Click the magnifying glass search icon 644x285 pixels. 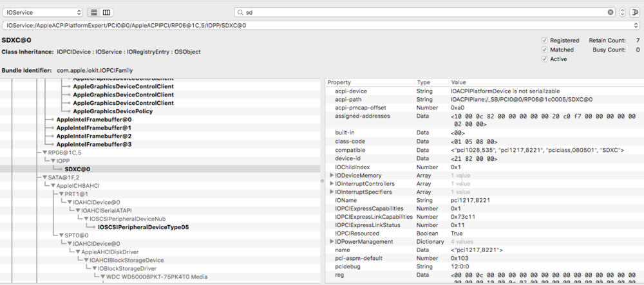(240, 12)
